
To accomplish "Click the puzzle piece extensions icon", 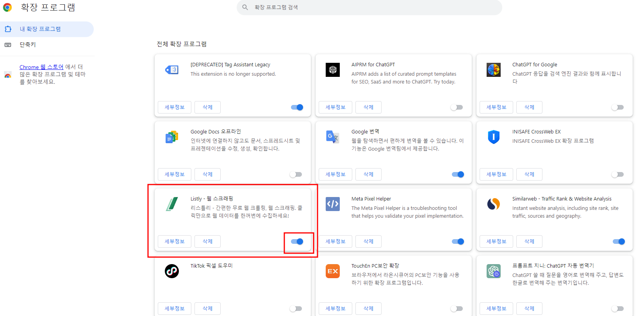I will pyautogui.click(x=8, y=29).
